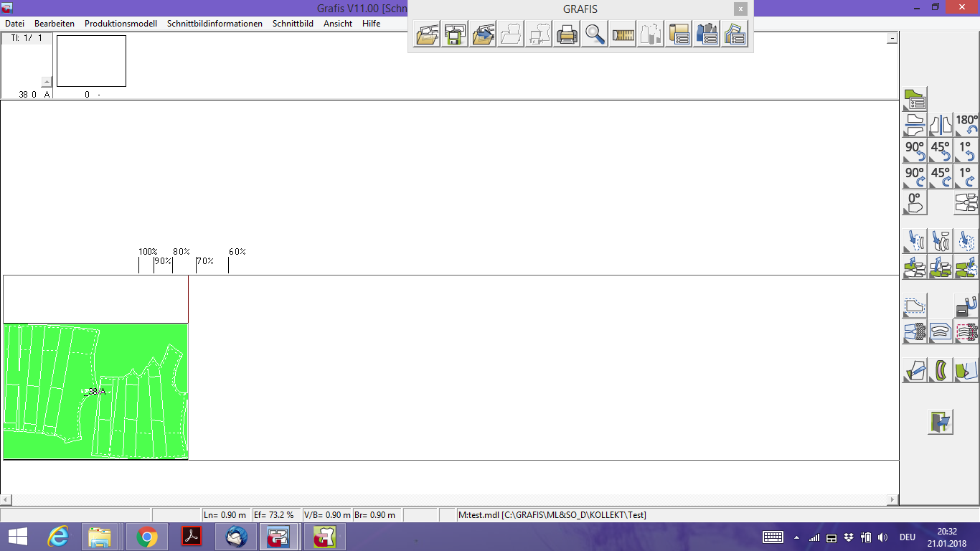Image resolution: width=980 pixels, height=551 pixels.
Task: Open the green piece list icon in right panel
Action: pos(915,99)
